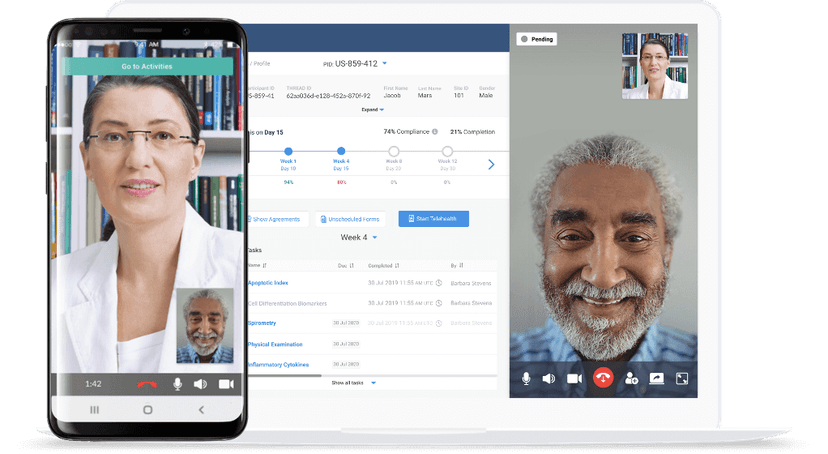Screen dimensions: 828x454
Task: Add a participant to the video call
Action: [x=631, y=378]
